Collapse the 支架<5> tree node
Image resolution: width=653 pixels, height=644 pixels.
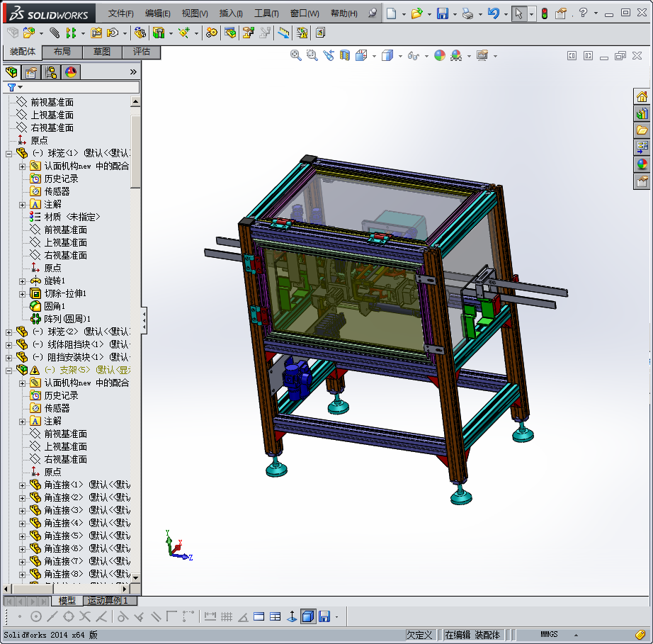point(8,371)
